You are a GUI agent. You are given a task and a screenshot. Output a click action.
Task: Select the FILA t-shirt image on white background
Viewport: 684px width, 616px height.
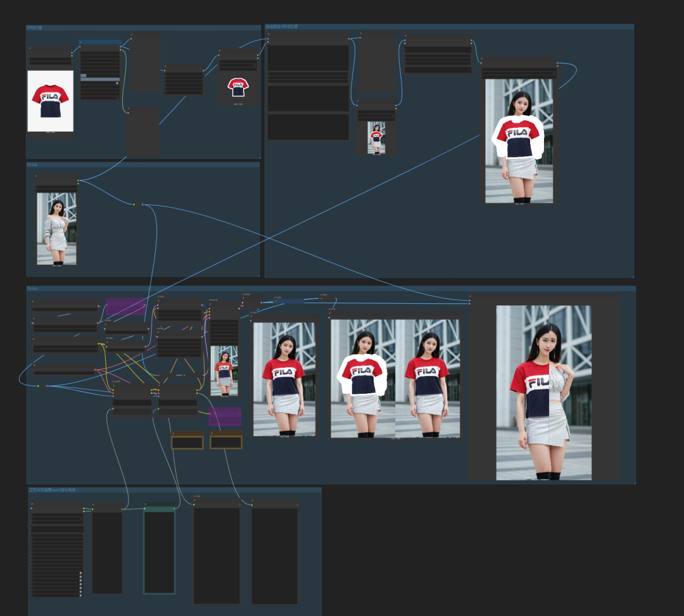click(x=51, y=101)
